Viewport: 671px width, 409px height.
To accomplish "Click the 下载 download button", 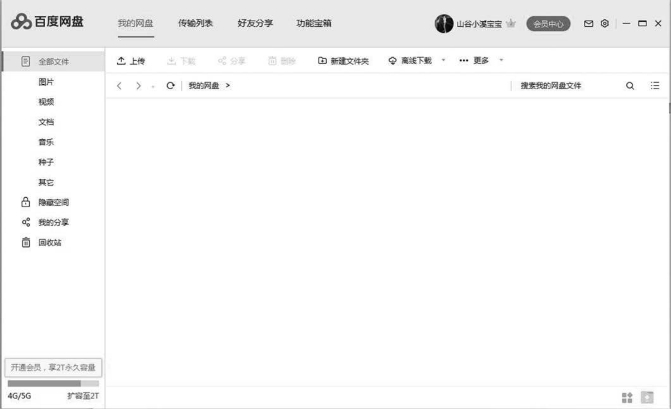I will click(181, 61).
